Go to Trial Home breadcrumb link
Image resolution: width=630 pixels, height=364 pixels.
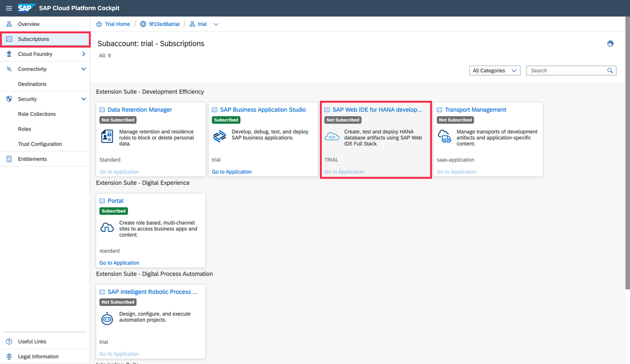[117, 24]
